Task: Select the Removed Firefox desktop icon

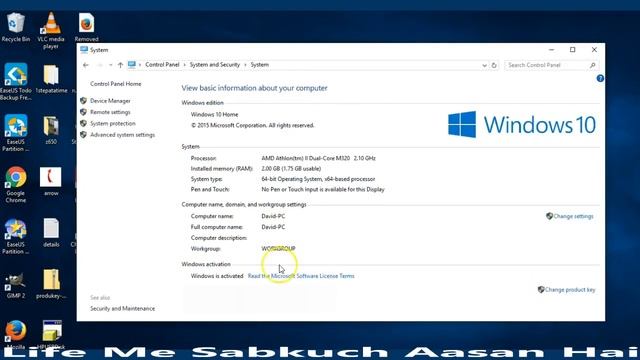Action: (x=87, y=27)
